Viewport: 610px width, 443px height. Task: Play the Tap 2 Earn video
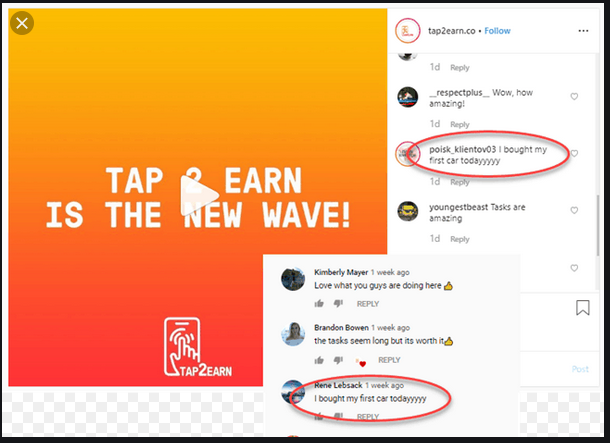199,196
